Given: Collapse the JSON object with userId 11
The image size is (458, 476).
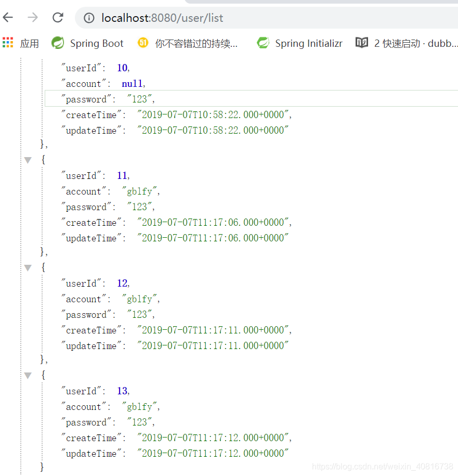Looking at the screenshot, I should click(x=28, y=160).
